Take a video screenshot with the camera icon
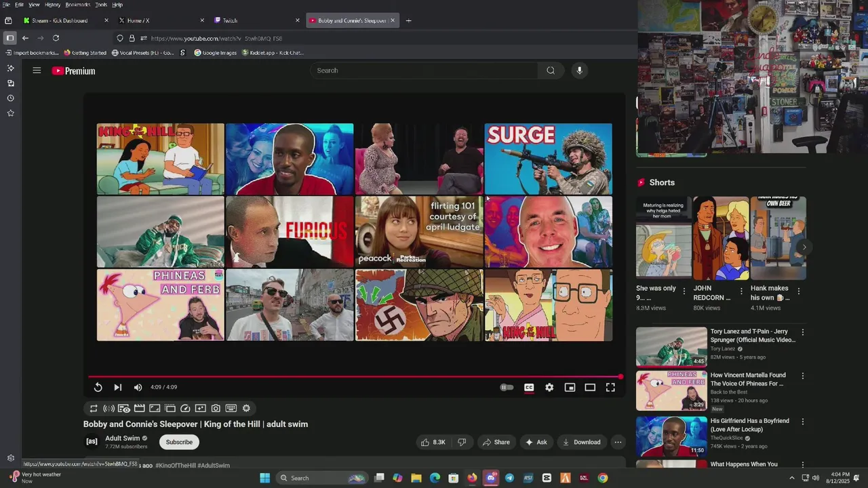 (216, 408)
